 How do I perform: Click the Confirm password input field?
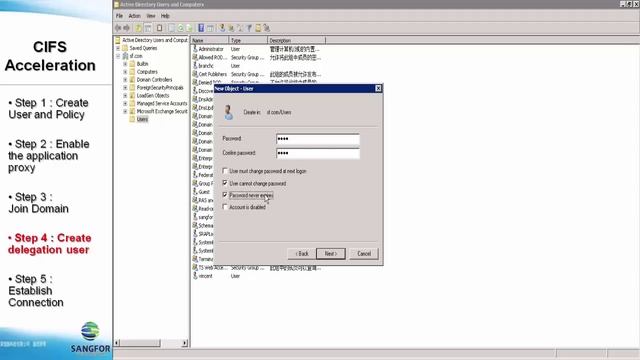318,153
